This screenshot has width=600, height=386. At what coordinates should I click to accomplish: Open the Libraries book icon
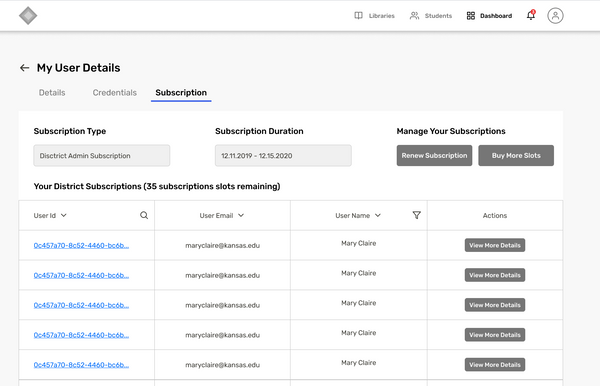click(359, 16)
